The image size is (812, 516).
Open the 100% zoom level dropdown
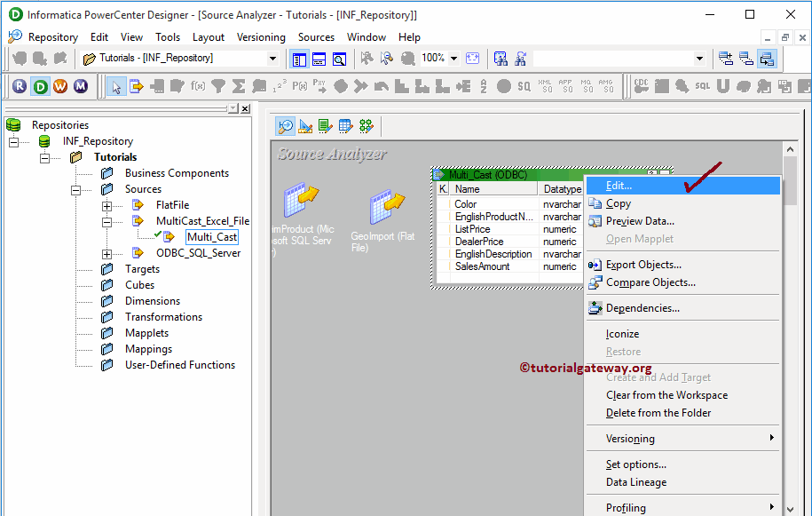[x=453, y=59]
